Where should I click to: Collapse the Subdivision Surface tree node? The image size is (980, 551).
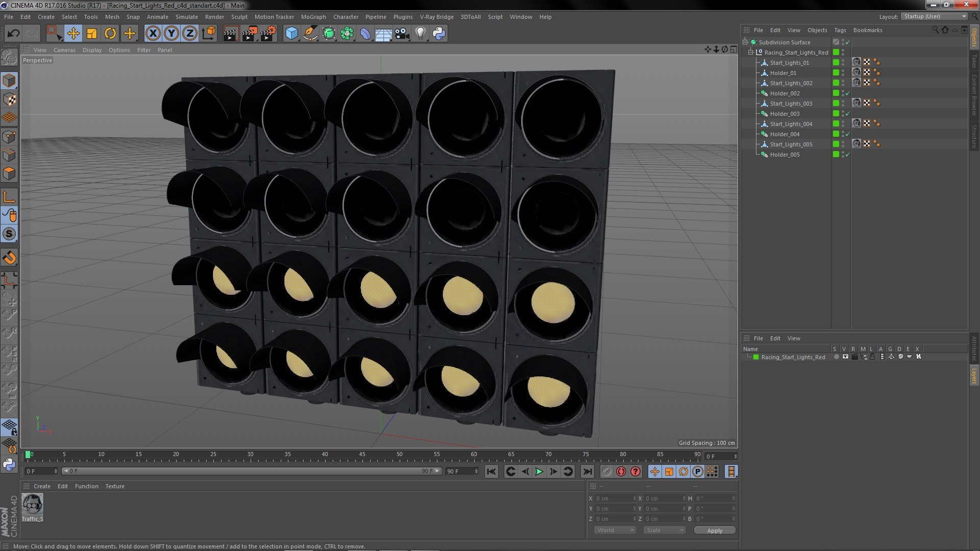coord(745,42)
